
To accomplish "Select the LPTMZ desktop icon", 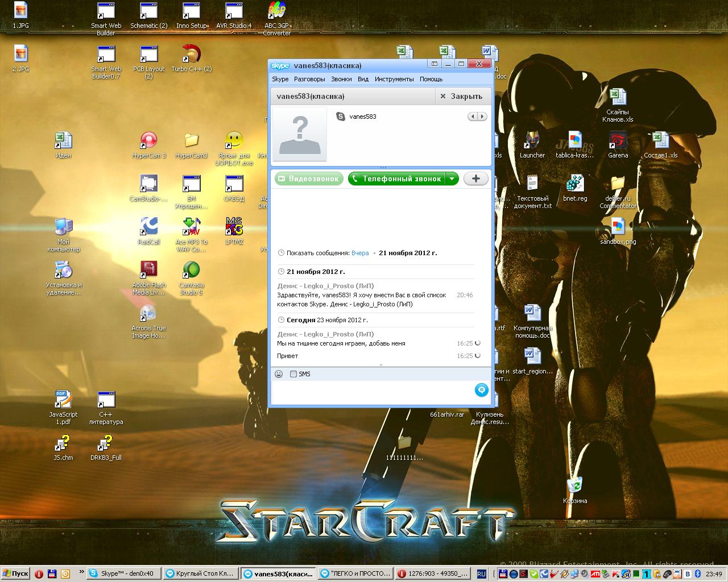I will point(234,232).
